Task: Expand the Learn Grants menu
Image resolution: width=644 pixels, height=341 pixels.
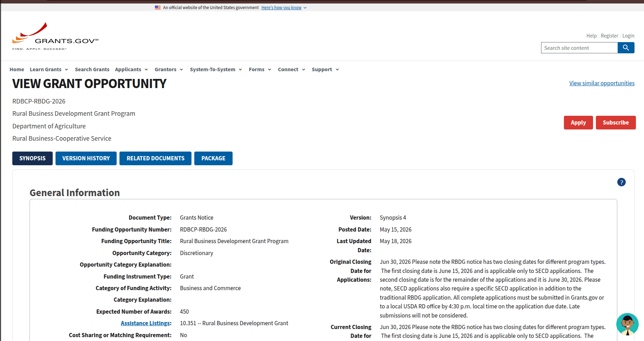Action: click(x=49, y=69)
